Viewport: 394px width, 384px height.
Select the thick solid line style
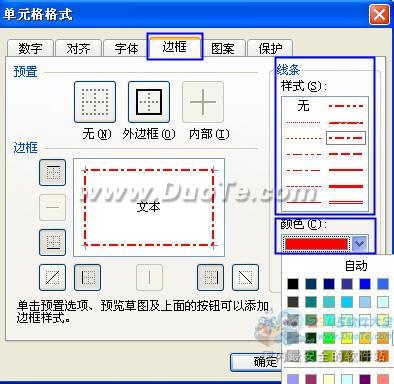pos(346,186)
